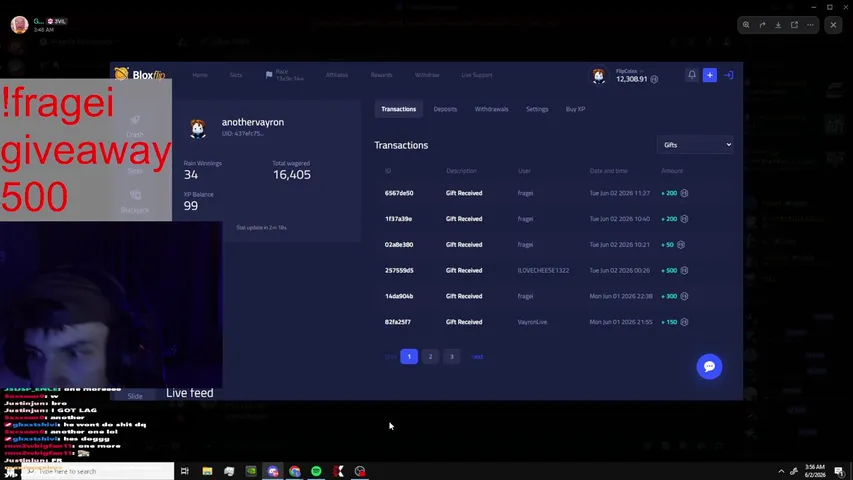Click the anothervayron profile avatar
The height and width of the screenshot is (480, 853).
(197, 128)
